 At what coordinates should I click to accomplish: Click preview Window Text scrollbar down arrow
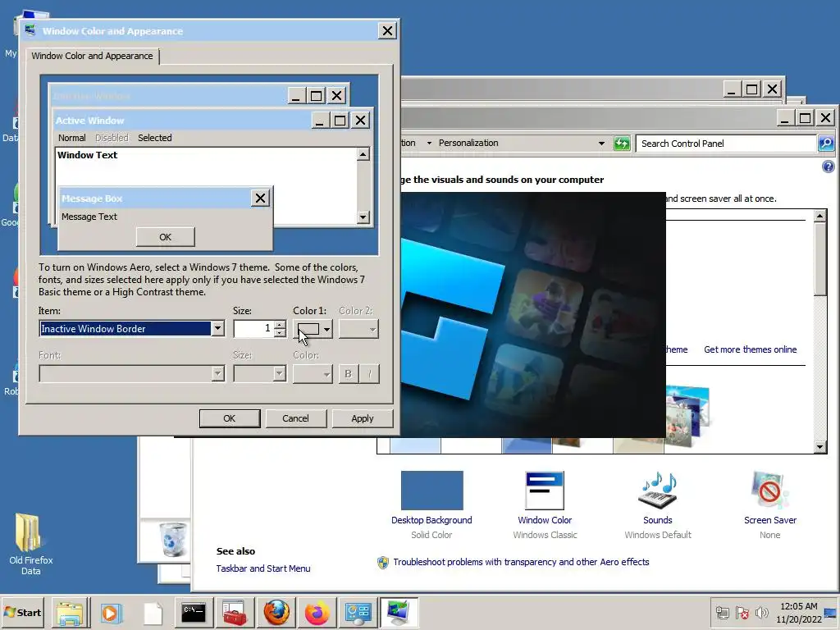click(363, 217)
